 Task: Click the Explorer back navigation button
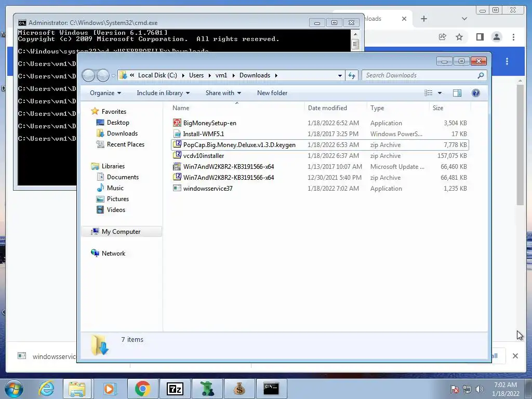(x=88, y=75)
